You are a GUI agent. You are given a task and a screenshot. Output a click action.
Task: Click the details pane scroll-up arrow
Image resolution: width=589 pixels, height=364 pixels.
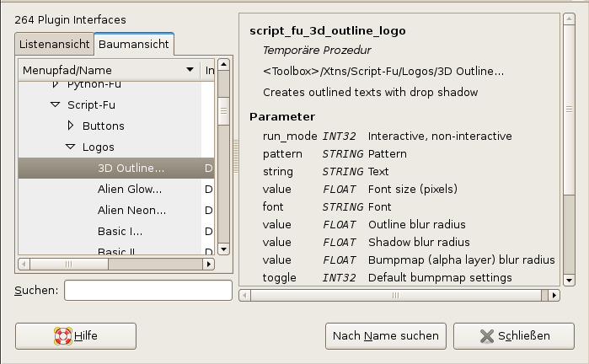(569, 19)
